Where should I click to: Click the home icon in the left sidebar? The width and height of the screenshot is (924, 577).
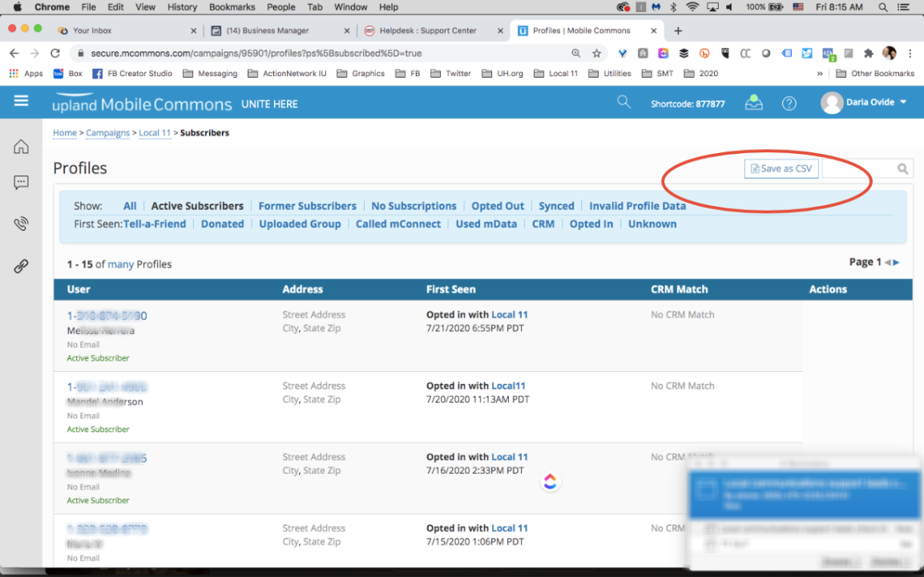21,146
